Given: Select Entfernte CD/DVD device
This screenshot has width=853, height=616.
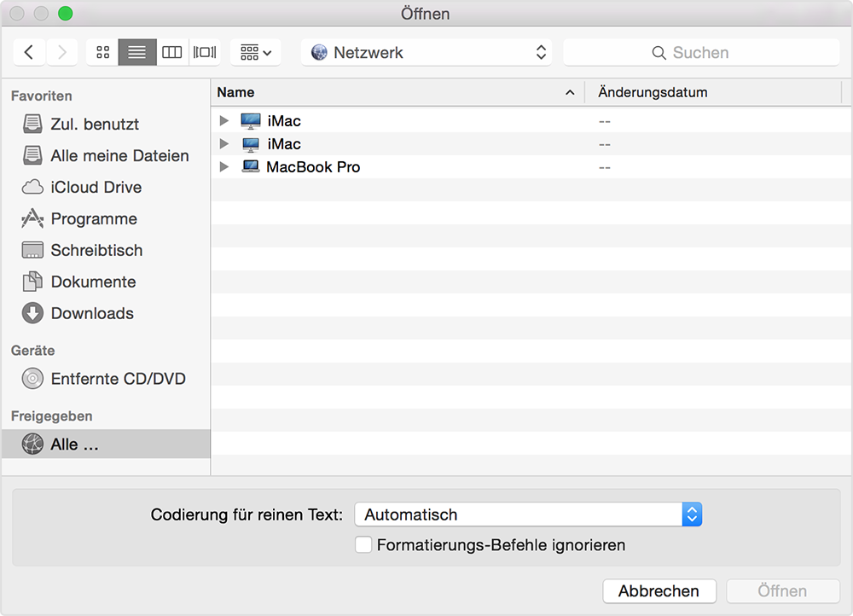Looking at the screenshot, I should pos(106,379).
